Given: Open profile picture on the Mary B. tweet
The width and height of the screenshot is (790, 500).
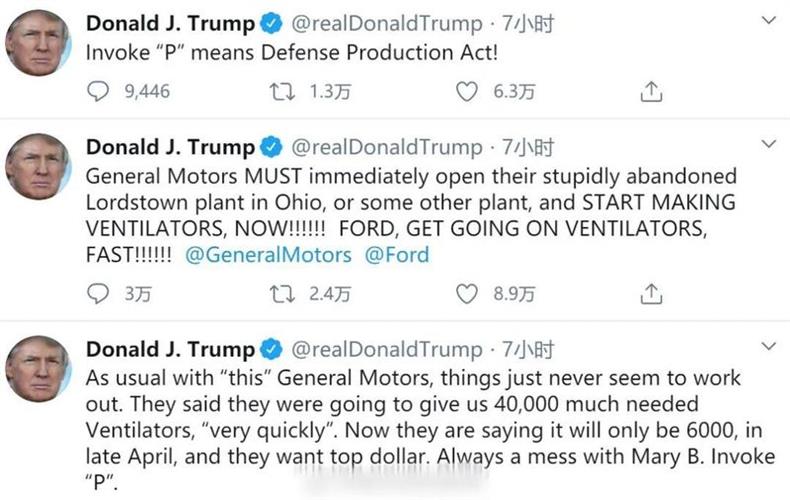Looking at the screenshot, I should click(x=38, y=368).
